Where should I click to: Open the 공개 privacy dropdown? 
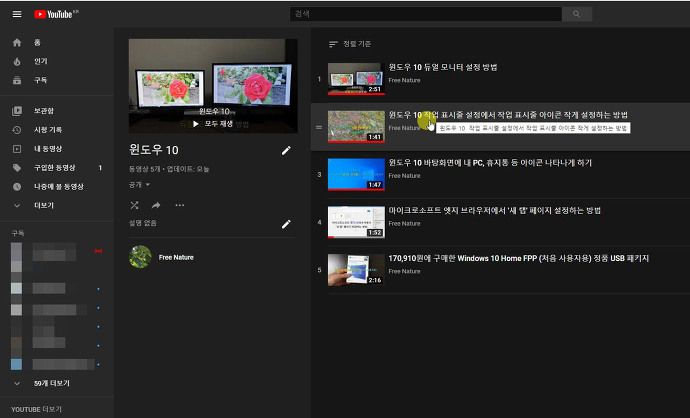[139, 185]
